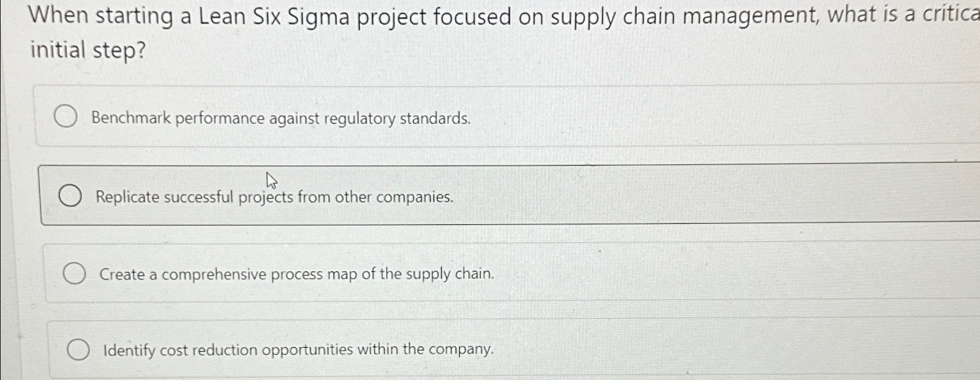Click the words 'initial step' in the question

click(87, 51)
